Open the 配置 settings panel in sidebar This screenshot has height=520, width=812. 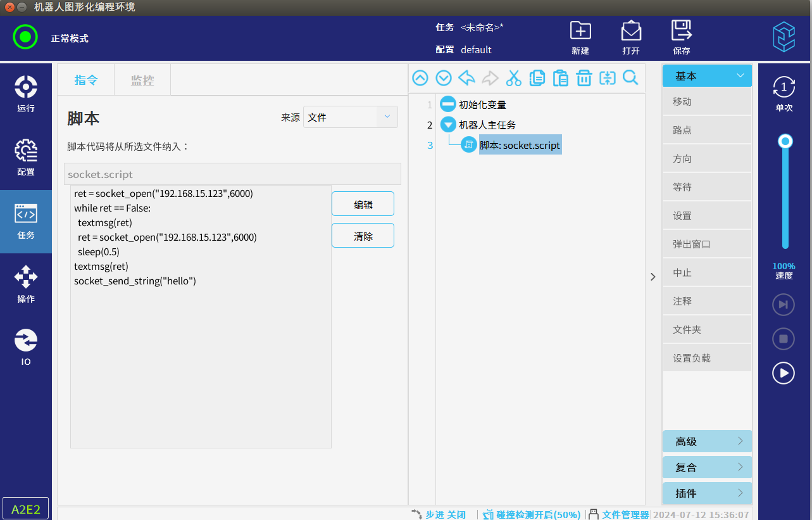click(x=26, y=158)
